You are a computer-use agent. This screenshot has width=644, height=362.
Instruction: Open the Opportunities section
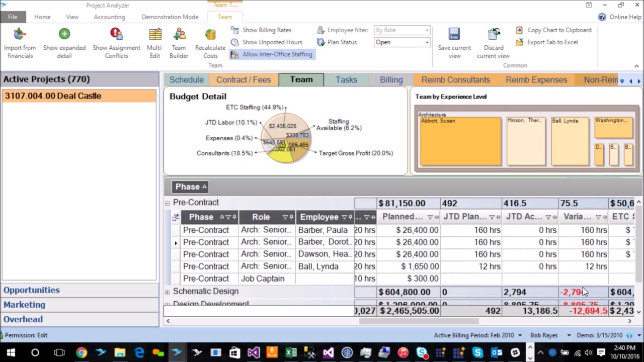[x=79, y=290]
